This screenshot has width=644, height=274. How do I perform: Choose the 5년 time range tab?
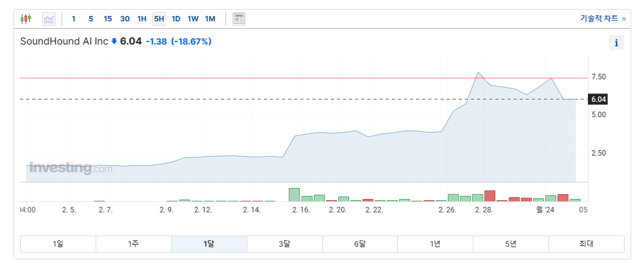coord(511,244)
